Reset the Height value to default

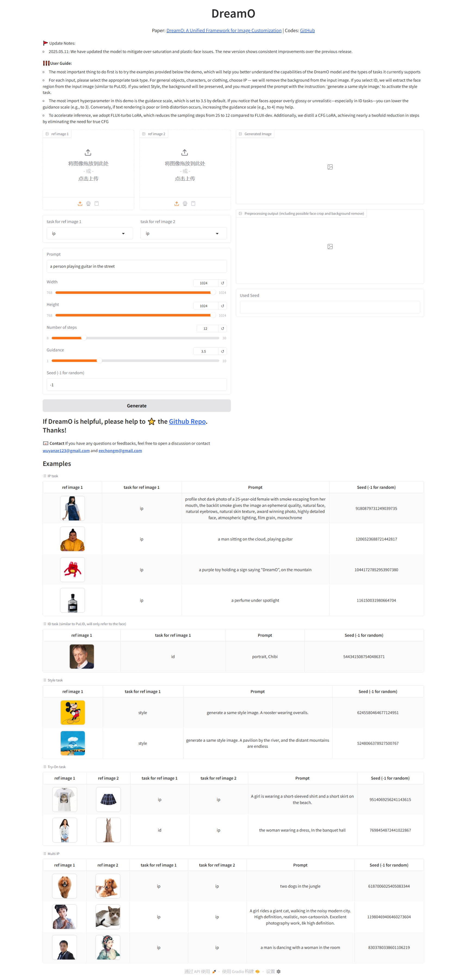pos(223,306)
